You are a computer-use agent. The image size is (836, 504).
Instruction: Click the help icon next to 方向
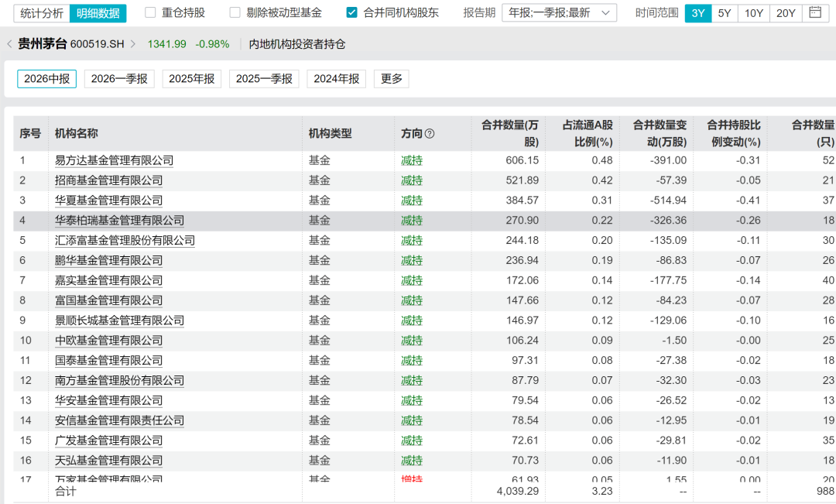click(429, 134)
